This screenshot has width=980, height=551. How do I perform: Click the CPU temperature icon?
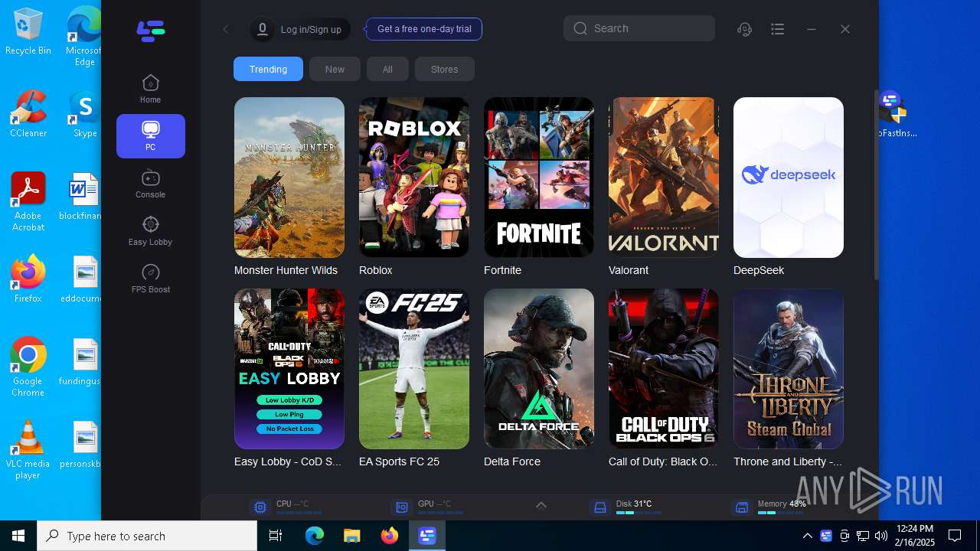[260, 507]
